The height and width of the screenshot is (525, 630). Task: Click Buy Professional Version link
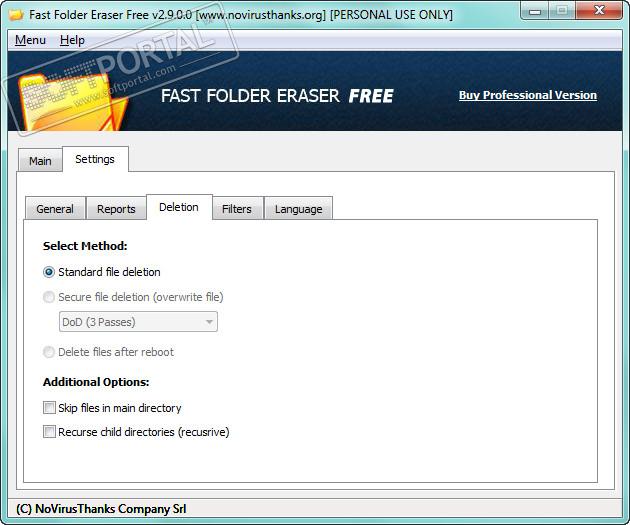pyautogui.click(x=528, y=95)
